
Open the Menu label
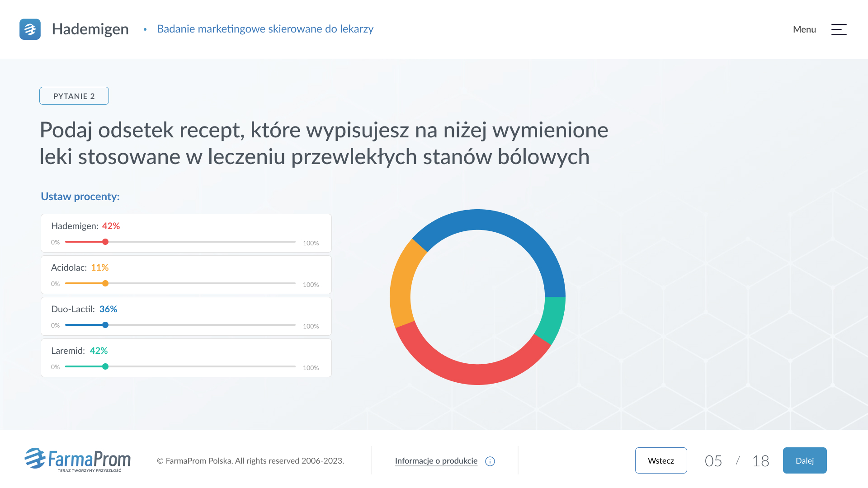804,29
